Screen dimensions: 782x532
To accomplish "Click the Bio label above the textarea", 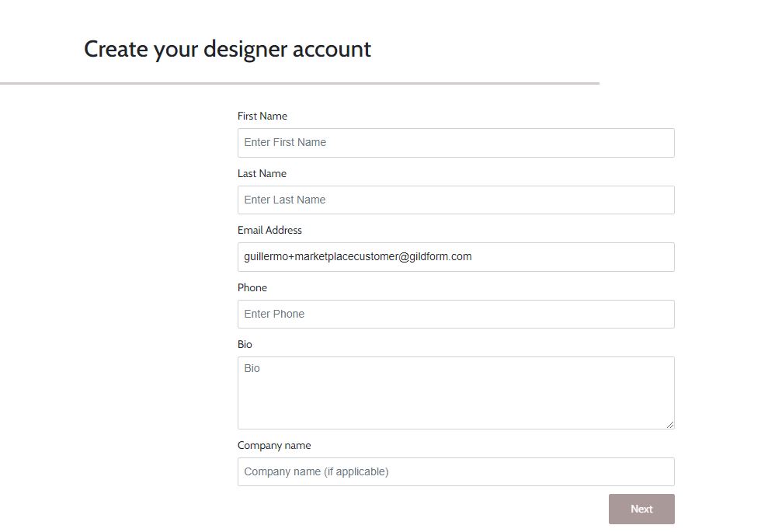I will (x=245, y=344).
